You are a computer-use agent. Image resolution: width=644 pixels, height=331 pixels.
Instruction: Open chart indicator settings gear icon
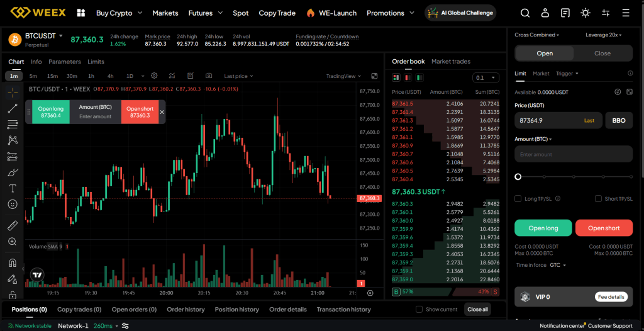coord(154,76)
